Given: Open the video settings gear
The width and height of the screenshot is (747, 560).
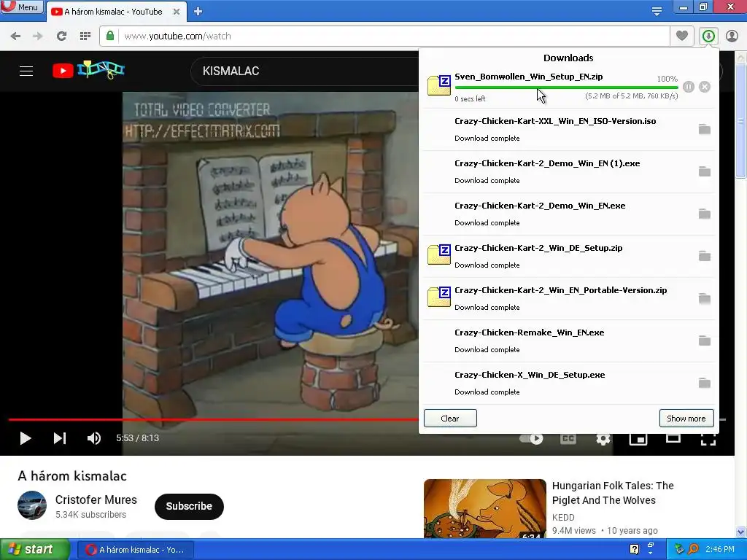Looking at the screenshot, I should pyautogui.click(x=603, y=438).
